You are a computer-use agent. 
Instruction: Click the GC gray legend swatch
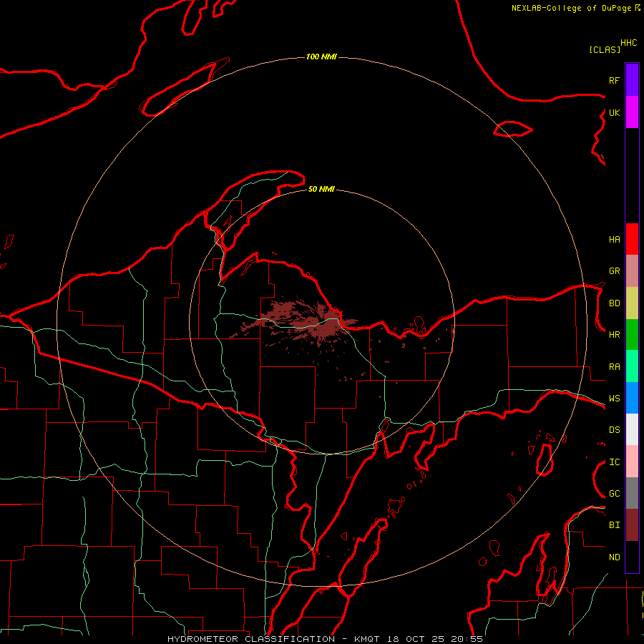[632, 493]
